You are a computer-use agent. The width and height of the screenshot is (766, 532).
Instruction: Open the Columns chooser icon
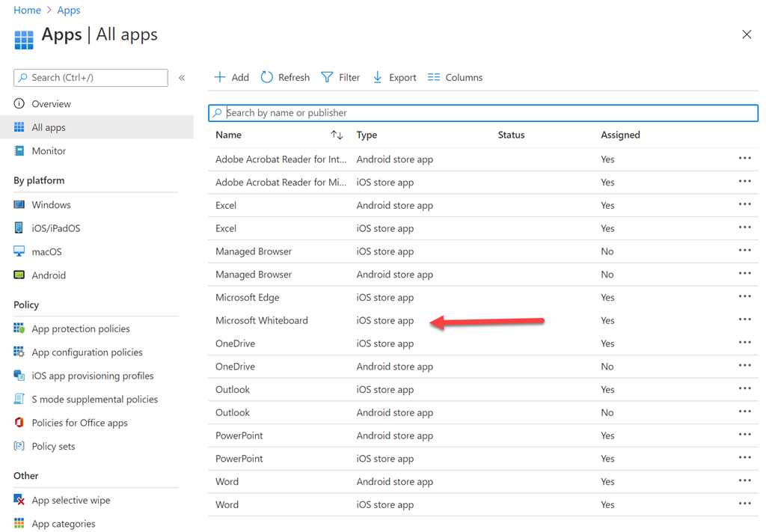[x=434, y=77]
